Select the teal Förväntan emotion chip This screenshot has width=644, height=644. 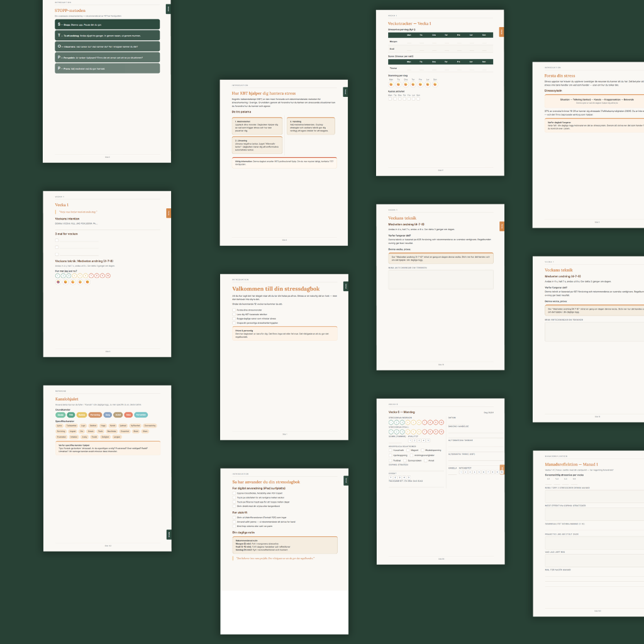[x=141, y=415]
